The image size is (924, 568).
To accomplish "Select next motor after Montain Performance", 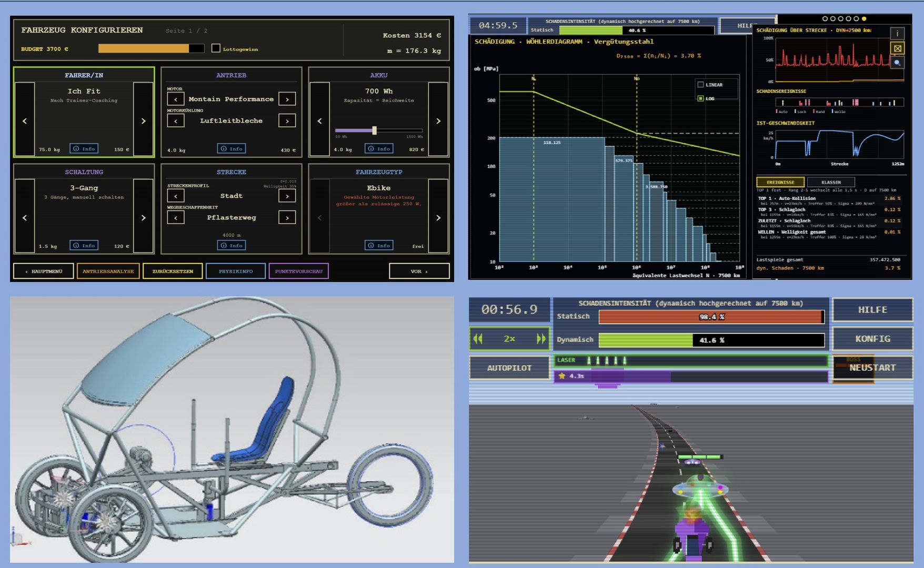I will (x=287, y=99).
